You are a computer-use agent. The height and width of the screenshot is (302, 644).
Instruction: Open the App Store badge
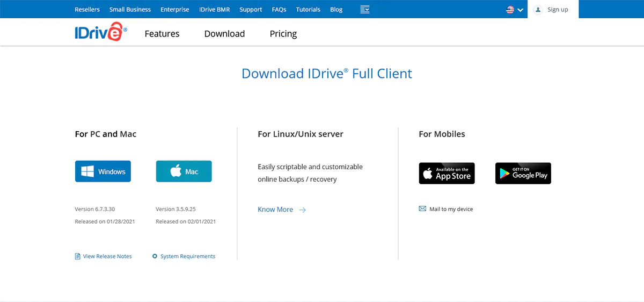coord(447,174)
